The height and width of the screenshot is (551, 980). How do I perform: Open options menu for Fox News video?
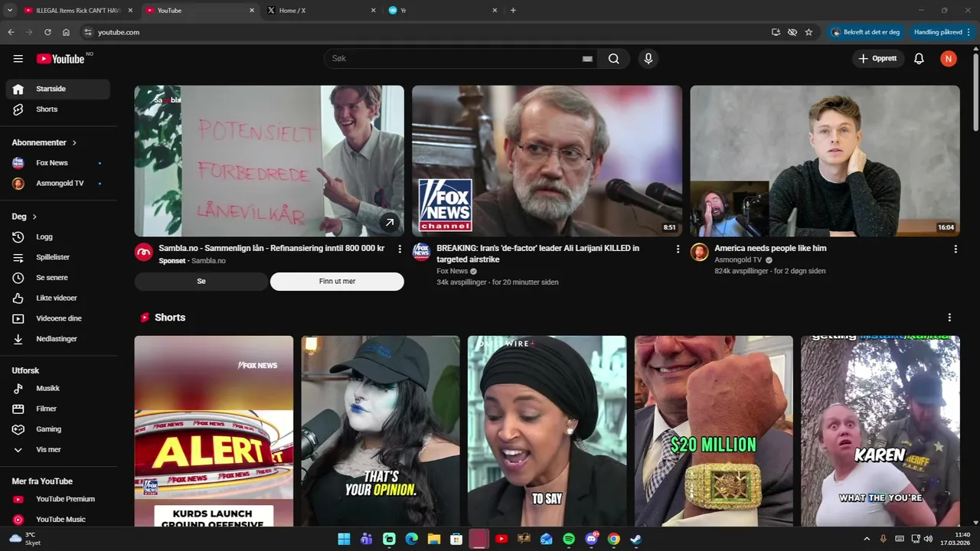[678, 249]
